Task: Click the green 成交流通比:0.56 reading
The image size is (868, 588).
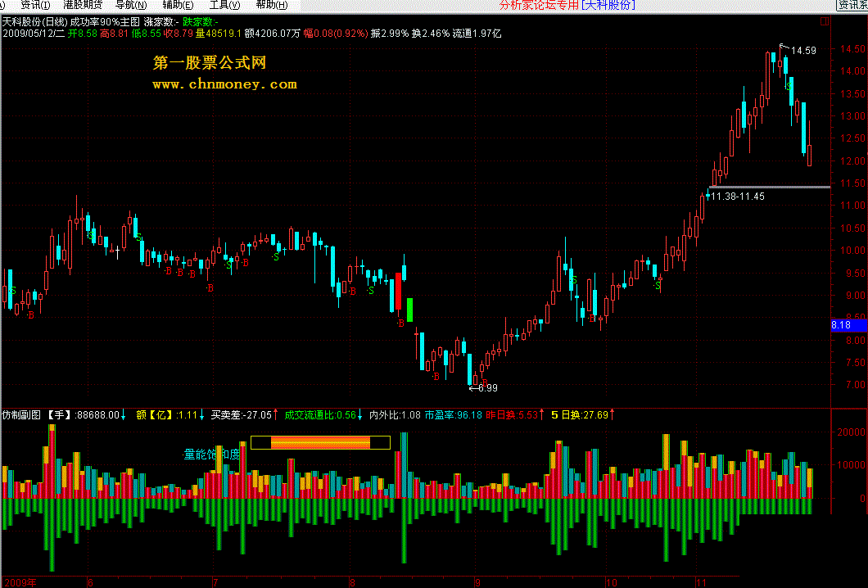Action: pos(320,414)
